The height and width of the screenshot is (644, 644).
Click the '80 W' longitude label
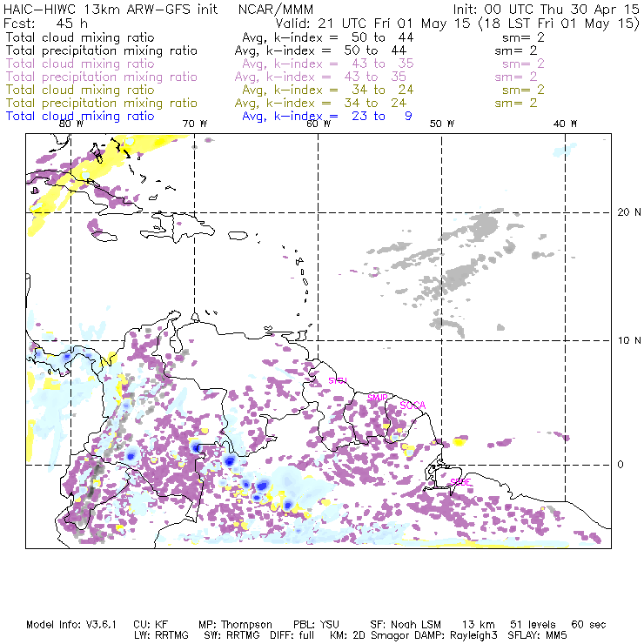(71, 124)
